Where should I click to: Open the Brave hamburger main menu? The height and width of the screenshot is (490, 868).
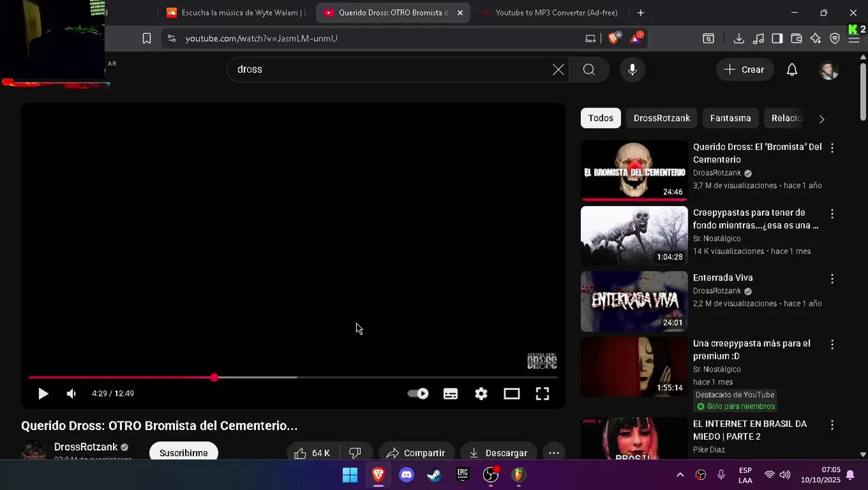click(x=854, y=39)
